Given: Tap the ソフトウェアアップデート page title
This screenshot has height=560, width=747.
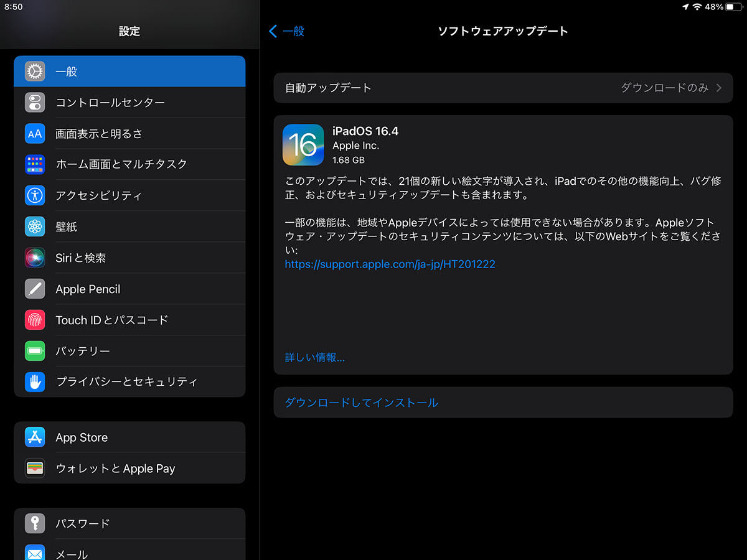Looking at the screenshot, I should click(503, 31).
